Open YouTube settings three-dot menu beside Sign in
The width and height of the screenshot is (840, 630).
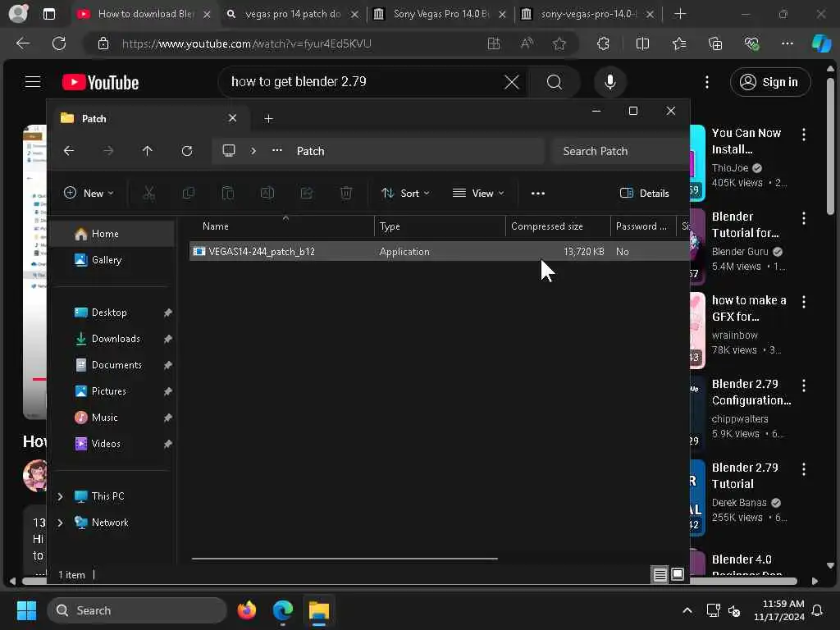coord(707,82)
